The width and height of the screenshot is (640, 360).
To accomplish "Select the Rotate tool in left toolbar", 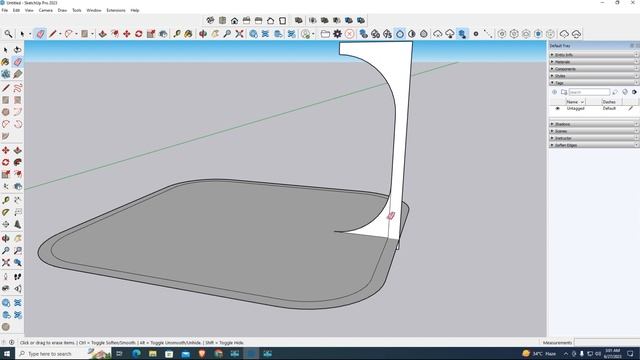I will click(x=6, y=162).
